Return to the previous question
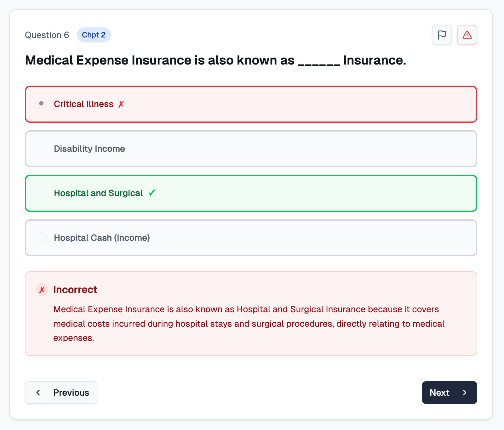The height and width of the screenshot is (430, 504). point(61,393)
